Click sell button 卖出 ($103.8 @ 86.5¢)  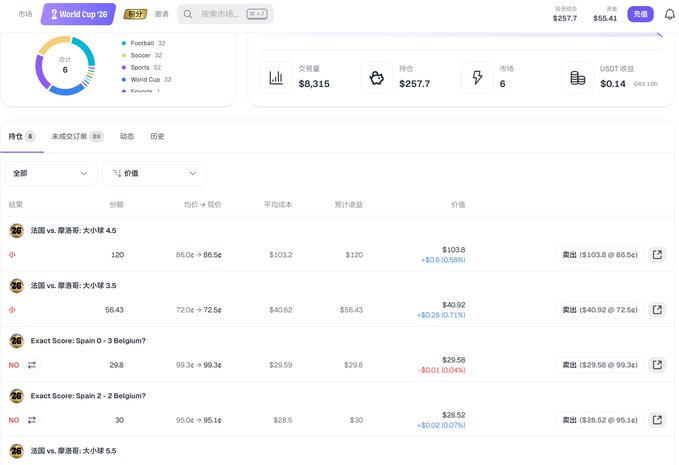click(600, 255)
